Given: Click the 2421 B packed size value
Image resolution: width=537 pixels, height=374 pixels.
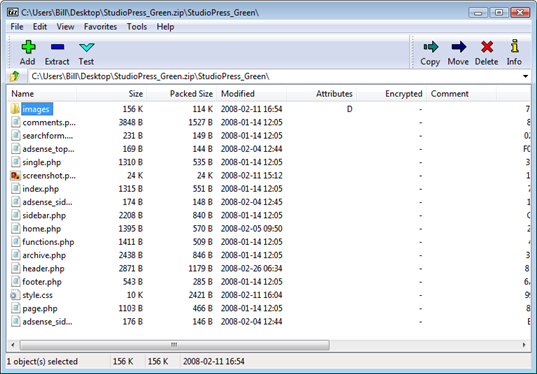Looking at the screenshot, I should (201, 295).
